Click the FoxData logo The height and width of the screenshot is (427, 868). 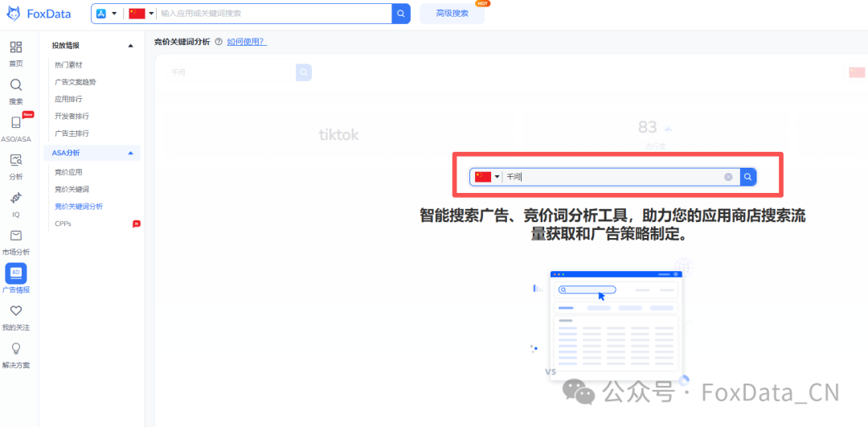pyautogui.click(x=39, y=14)
